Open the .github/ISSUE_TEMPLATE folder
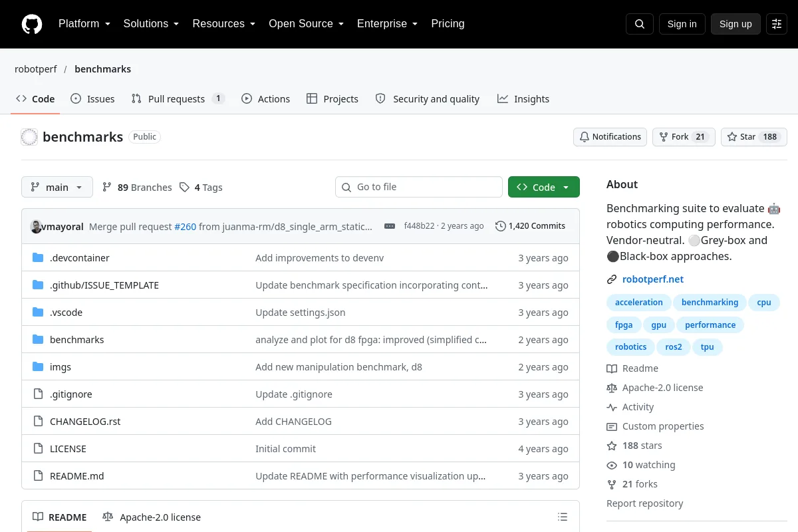The image size is (798, 532). tap(104, 285)
